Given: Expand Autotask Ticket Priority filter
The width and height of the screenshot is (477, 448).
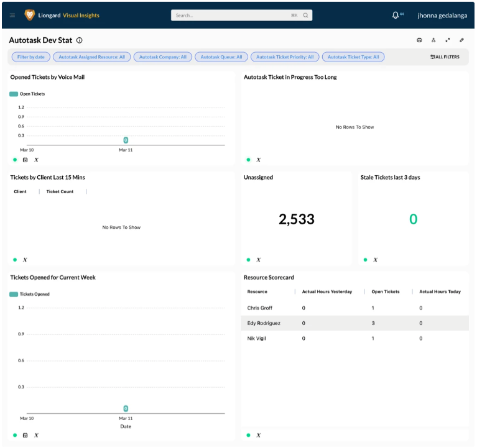Looking at the screenshot, I should [285, 57].
